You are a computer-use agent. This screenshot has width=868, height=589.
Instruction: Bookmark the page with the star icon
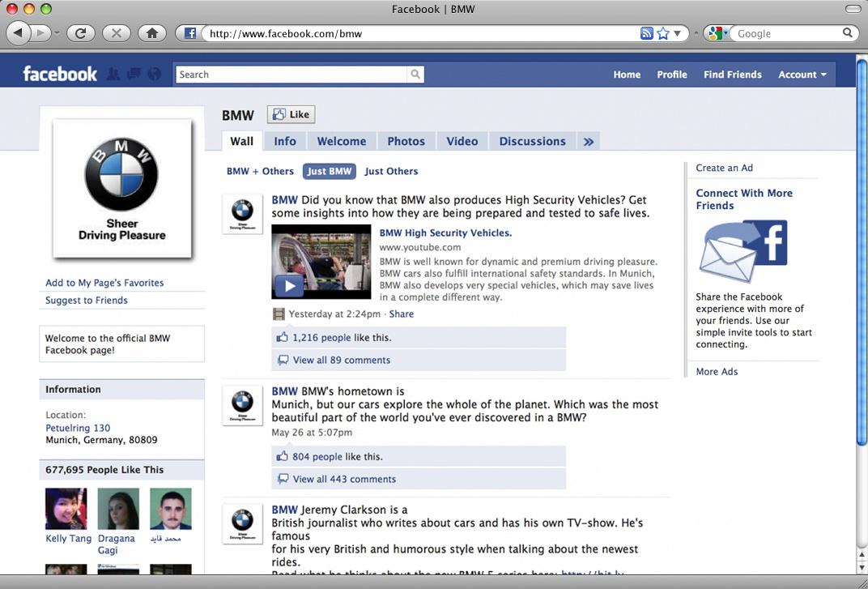[662, 33]
